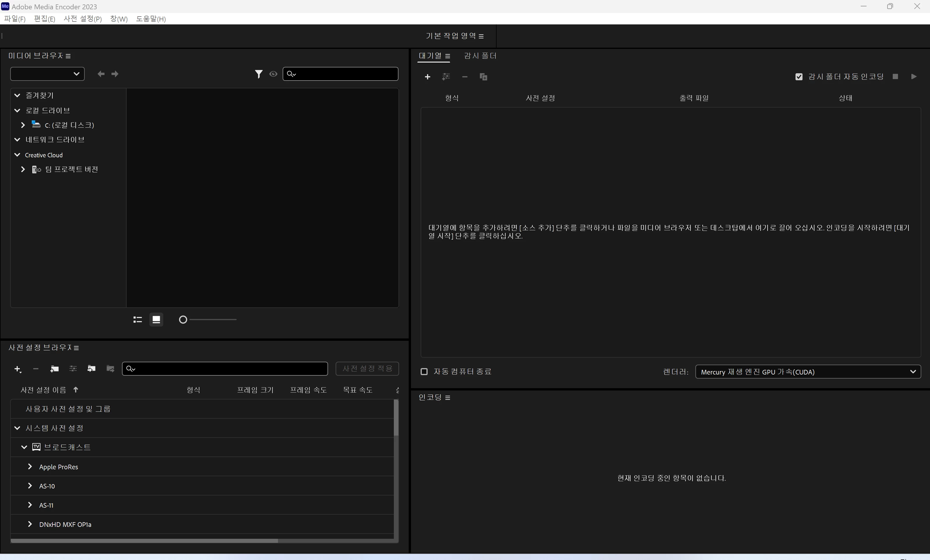930x560 pixels.
Task: Open the 사전 설정(P) menu
Action: coord(83,19)
